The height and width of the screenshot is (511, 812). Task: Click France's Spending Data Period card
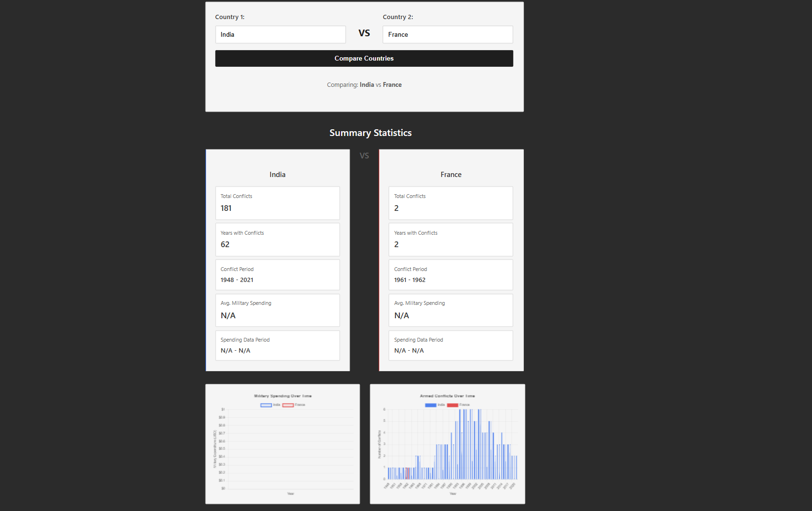click(450, 345)
